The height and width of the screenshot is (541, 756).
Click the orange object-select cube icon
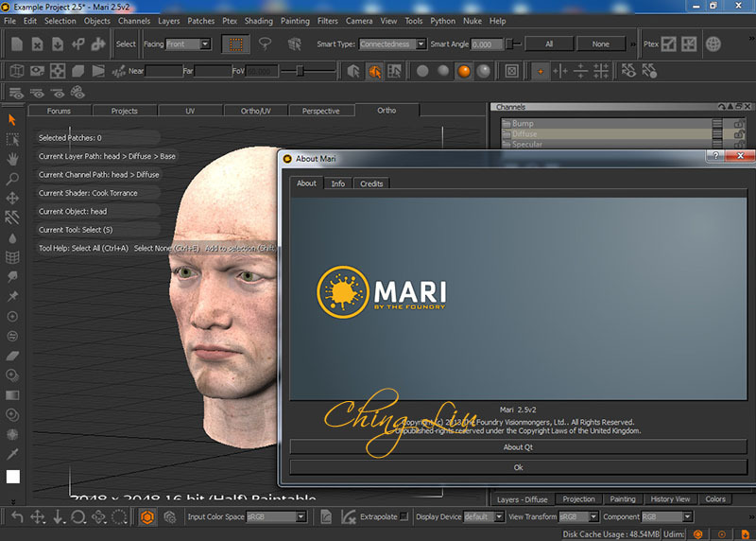click(374, 71)
